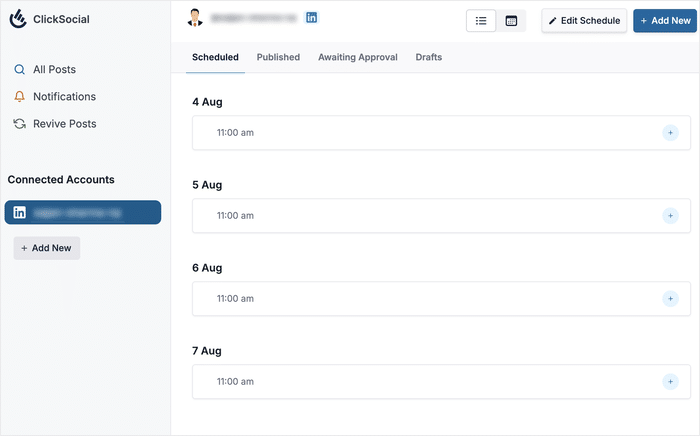Click Edit Schedule button
The width and height of the screenshot is (700, 436).
584,21
